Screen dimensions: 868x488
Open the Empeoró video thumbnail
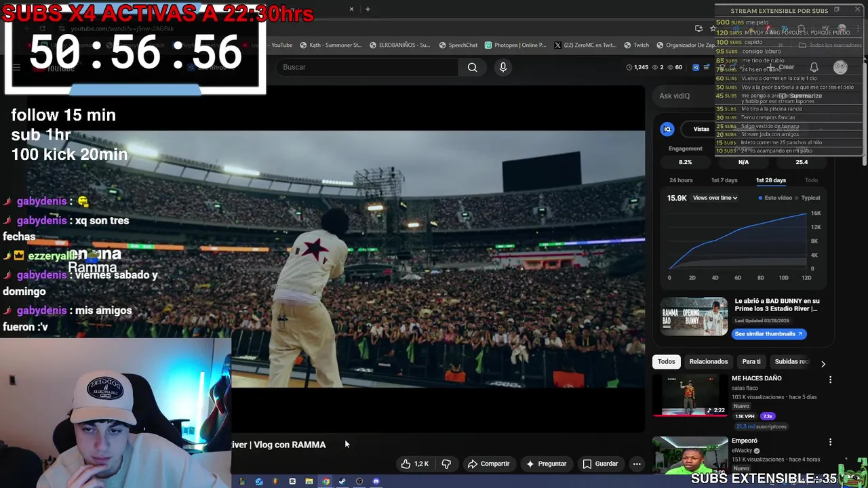pyautogui.click(x=690, y=456)
